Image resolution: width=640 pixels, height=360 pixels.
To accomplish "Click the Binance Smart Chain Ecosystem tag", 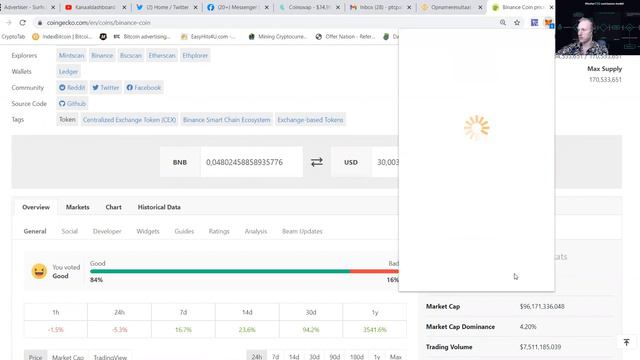I will 227,120.
